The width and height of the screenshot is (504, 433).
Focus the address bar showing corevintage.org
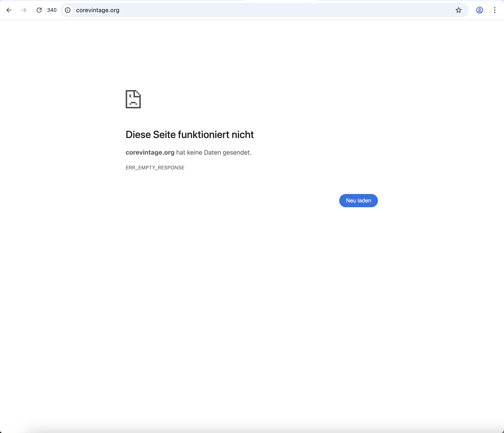pyautogui.click(x=264, y=10)
